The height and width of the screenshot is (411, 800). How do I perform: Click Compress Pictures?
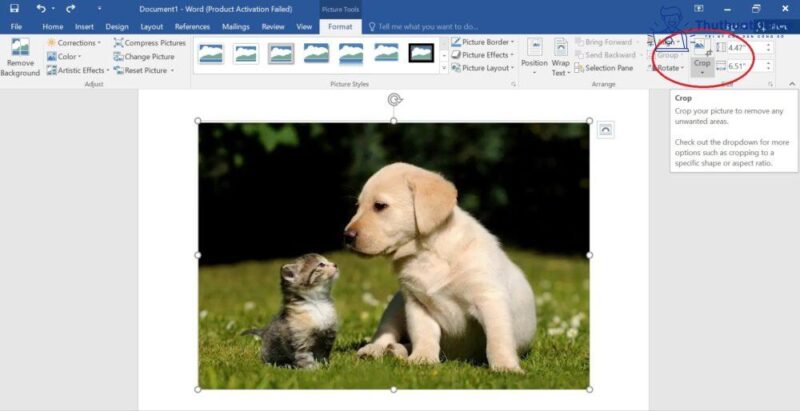(149, 43)
